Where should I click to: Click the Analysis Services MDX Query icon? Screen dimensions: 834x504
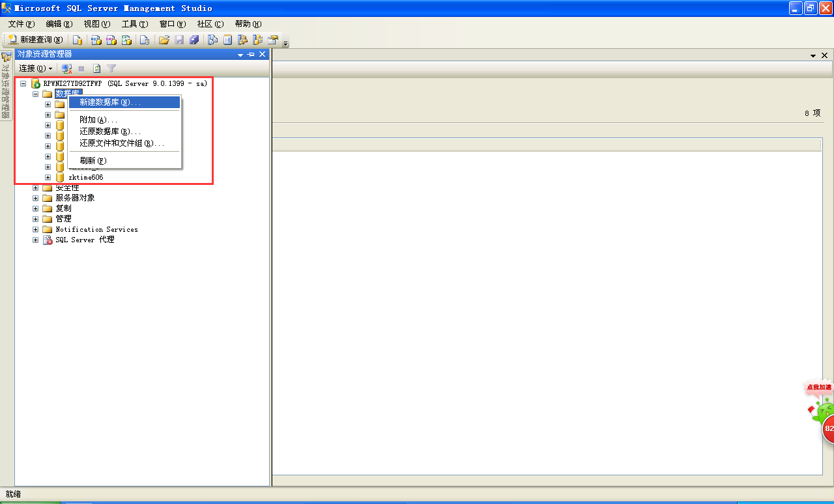pyautogui.click(x=96, y=40)
